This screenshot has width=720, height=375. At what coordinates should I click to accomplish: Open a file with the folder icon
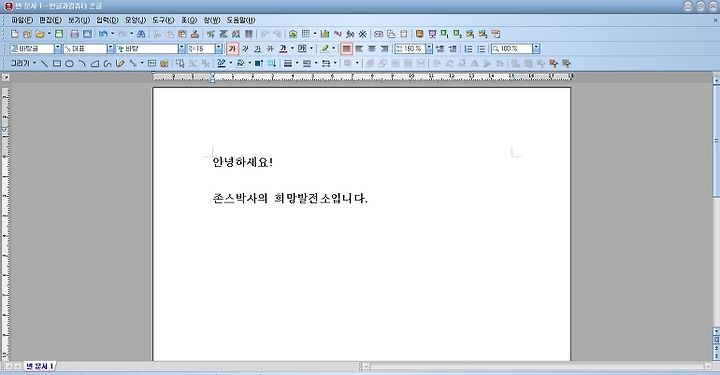[40, 34]
